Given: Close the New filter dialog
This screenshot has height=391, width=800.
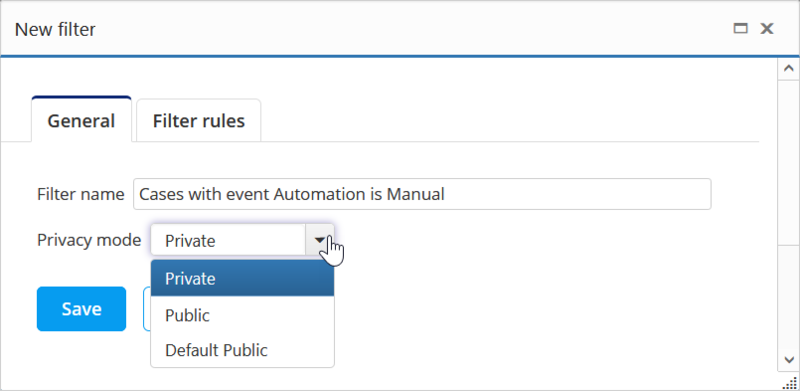Looking at the screenshot, I should point(767,29).
